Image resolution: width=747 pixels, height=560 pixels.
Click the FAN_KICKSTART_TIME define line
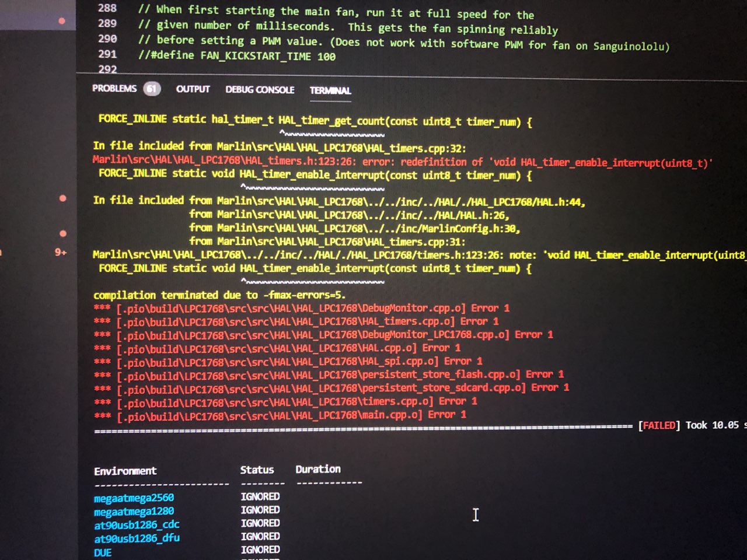click(x=237, y=56)
